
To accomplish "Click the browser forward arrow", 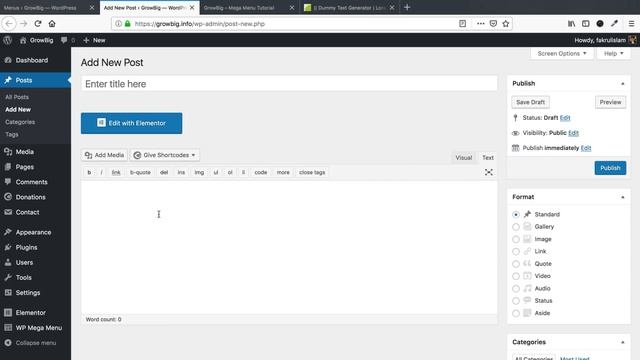I will pyautogui.click(x=24, y=24).
